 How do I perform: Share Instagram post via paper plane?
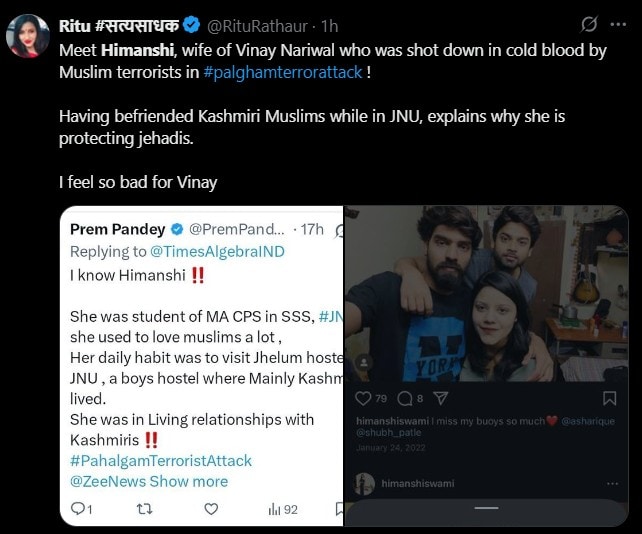point(441,398)
